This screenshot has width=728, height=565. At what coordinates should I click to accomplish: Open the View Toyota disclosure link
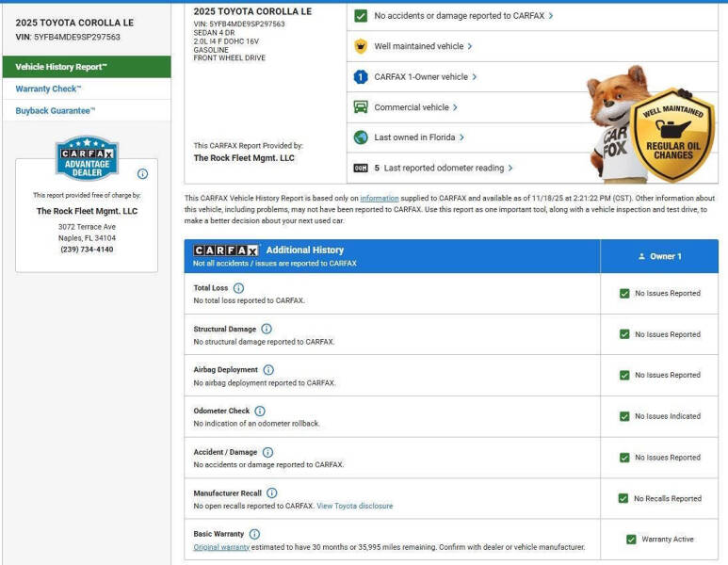(x=354, y=506)
